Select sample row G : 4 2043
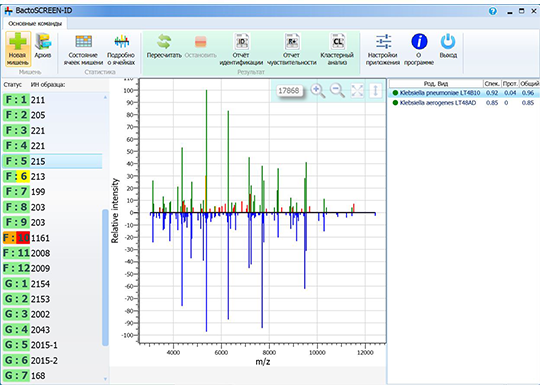540x388 pixels. (x=52, y=329)
